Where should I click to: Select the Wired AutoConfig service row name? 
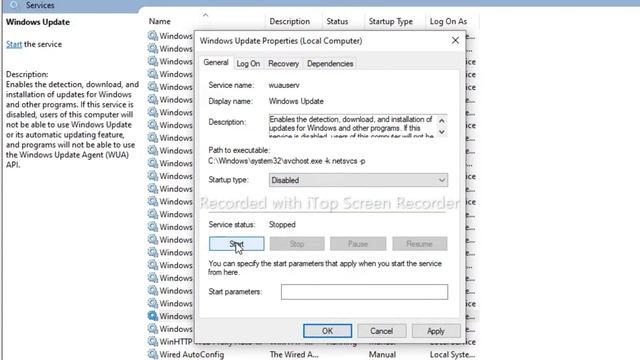pyautogui.click(x=191, y=354)
